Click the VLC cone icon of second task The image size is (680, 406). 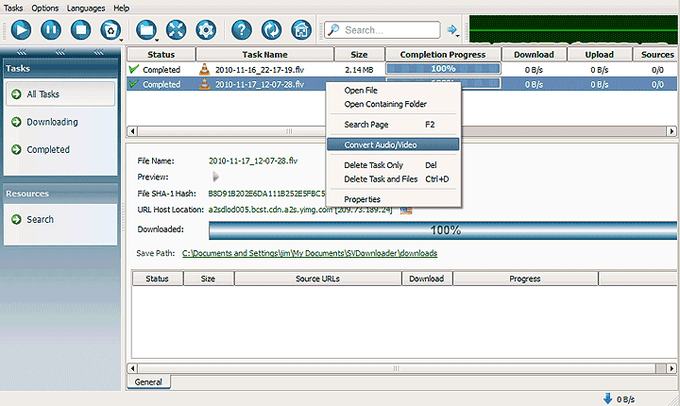pos(204,84)
